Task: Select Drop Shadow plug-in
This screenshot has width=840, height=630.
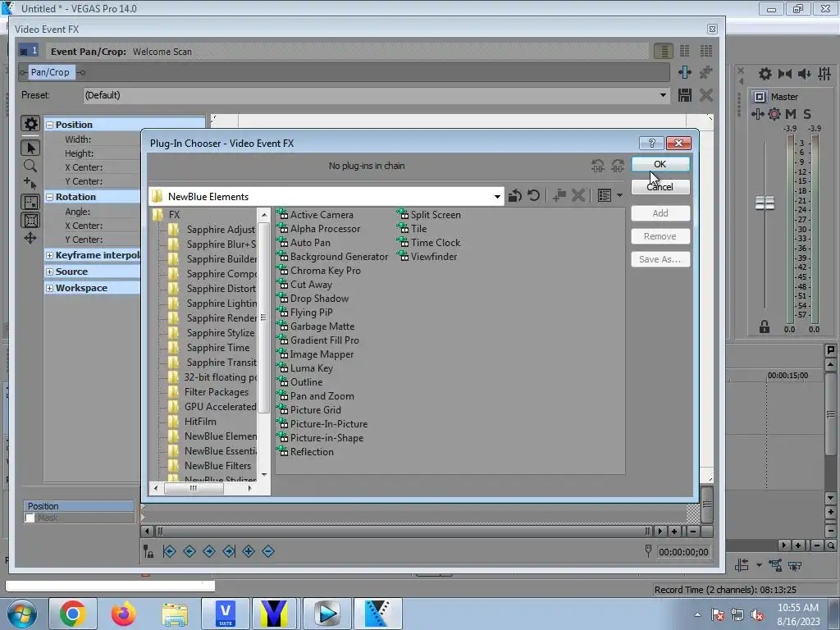Action: [x=313, y=299]
